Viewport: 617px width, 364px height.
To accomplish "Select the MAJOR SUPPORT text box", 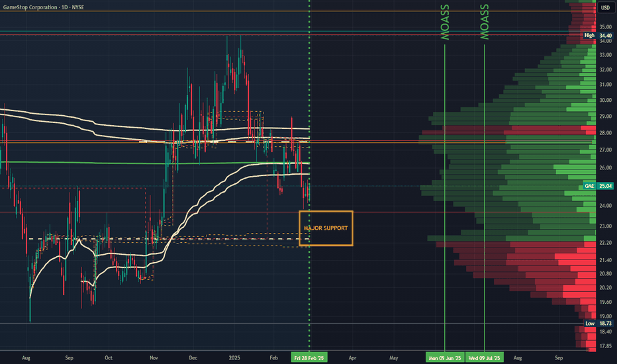I will (x=326, y=228).
